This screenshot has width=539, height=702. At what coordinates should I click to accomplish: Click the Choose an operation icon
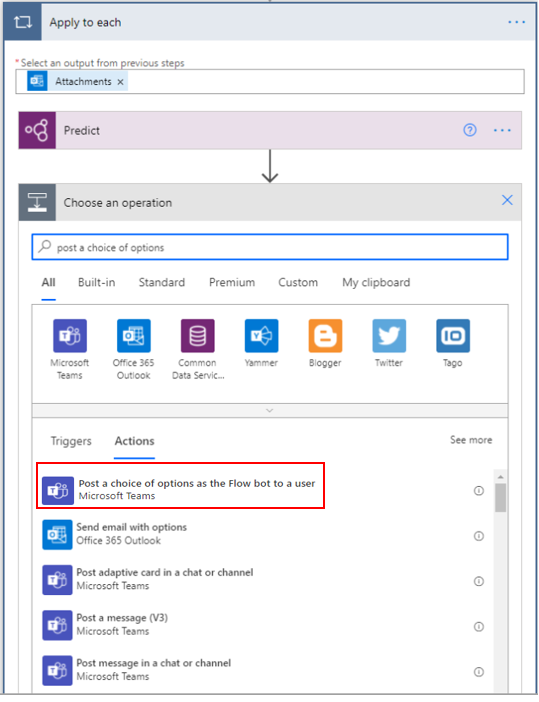[x=37, y=202]
